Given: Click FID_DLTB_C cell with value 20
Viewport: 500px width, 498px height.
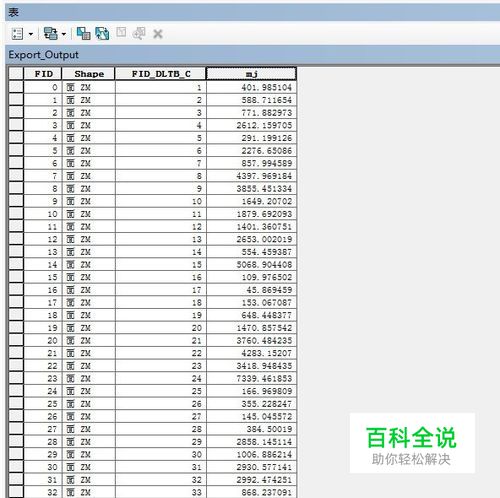Looking at the screenshot, I should coord(161,328).
